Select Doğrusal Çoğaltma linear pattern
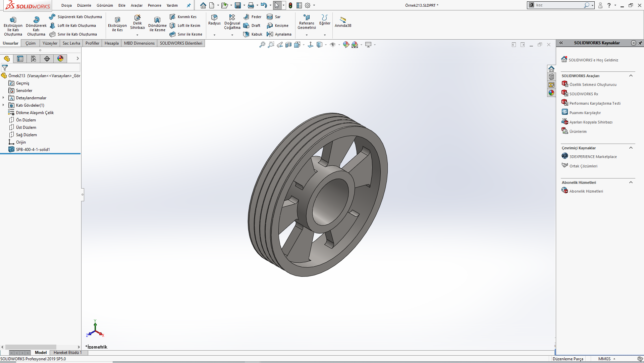644x363 pixels. (x=232, y=22)
